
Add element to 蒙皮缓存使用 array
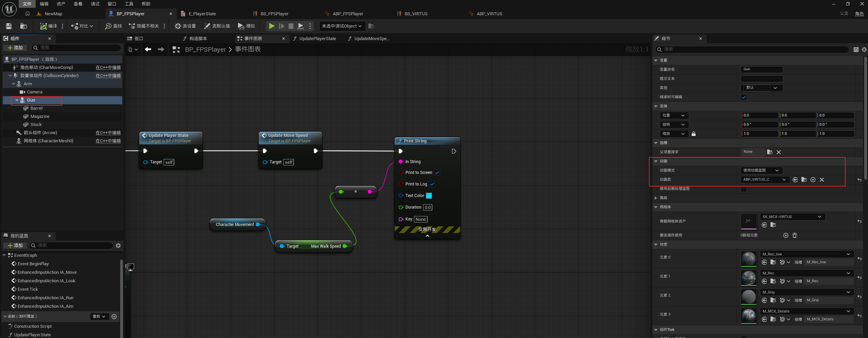[x=785, y=235]
